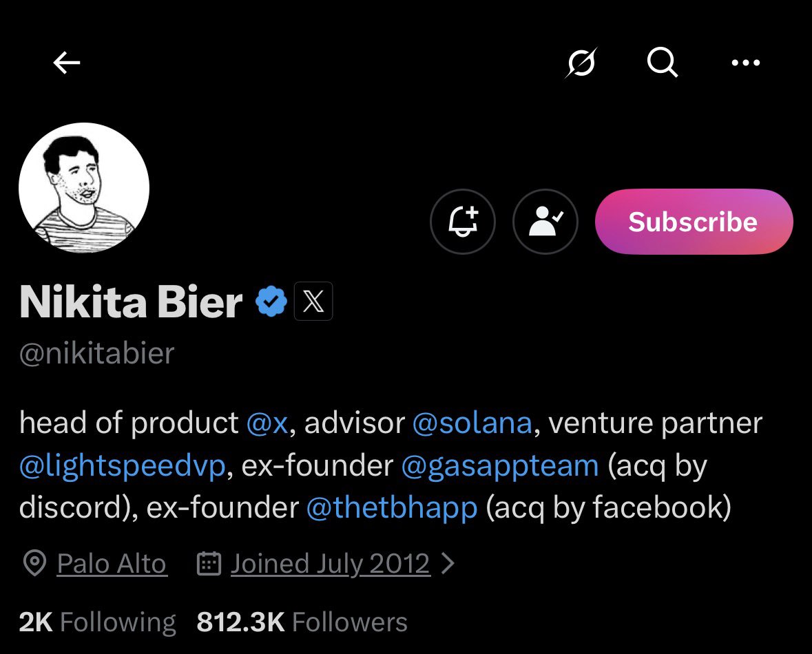This screenshot has width=812, height=654.
Task: Toggle post notifications bell icon
Action: tap(463, 222)
